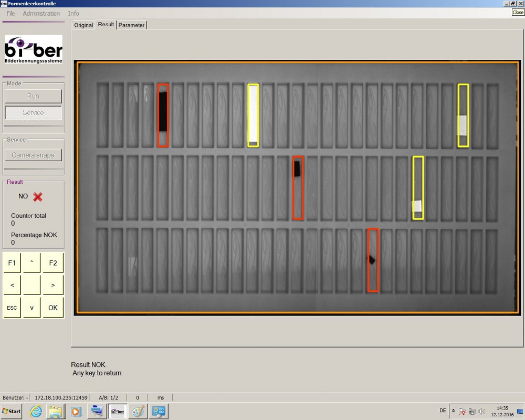Switch to the Original tab
This screenshot has width=525, height=420.
pyautogui.click(x=83, y=25)
